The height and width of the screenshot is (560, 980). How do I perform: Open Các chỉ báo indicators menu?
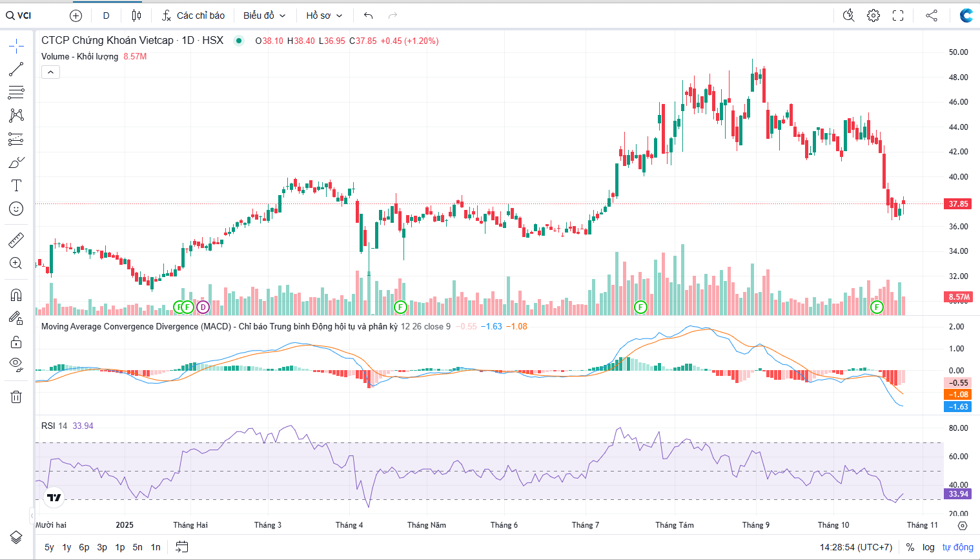click(x=194, y=16)
